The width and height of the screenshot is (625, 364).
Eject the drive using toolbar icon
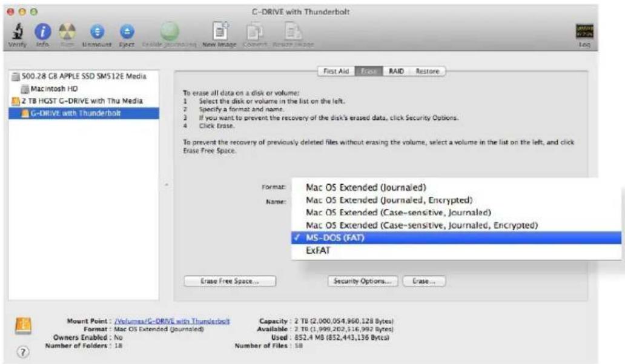tap(127, 31)
